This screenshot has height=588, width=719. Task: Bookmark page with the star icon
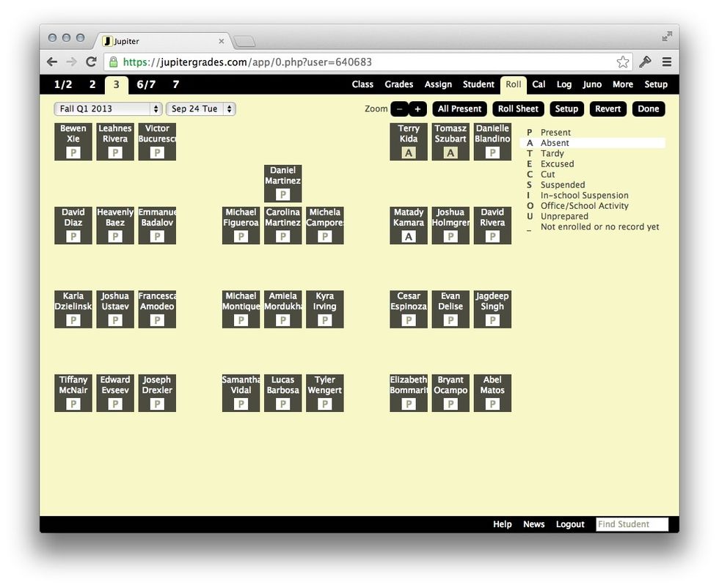622,62
